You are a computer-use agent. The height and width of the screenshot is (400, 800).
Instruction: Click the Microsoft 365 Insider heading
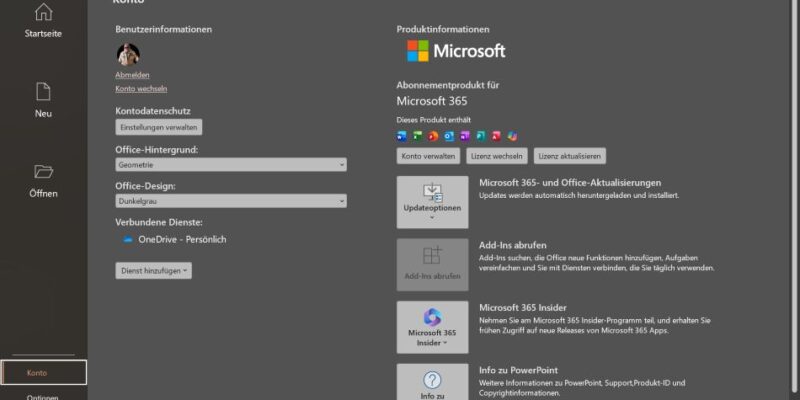click(x=523, y=308)
